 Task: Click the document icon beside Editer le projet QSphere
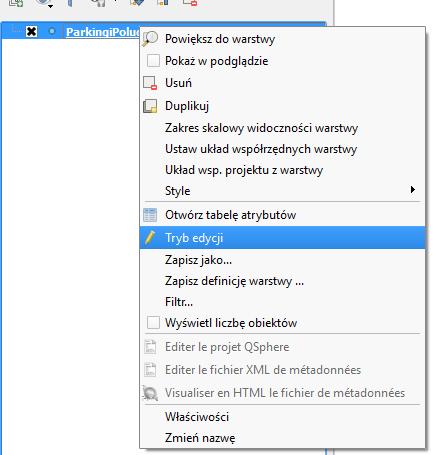pos(150,347)
